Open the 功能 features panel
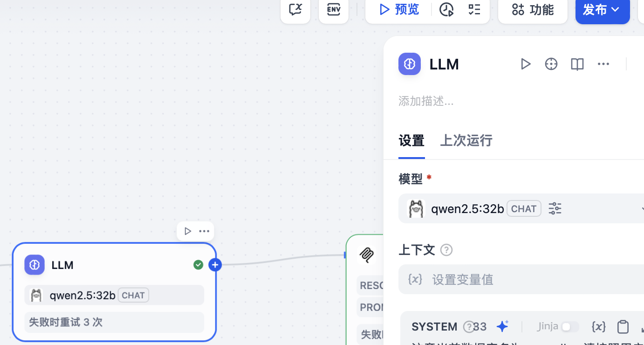Screen dimensions: 644x345 point(533,10)
